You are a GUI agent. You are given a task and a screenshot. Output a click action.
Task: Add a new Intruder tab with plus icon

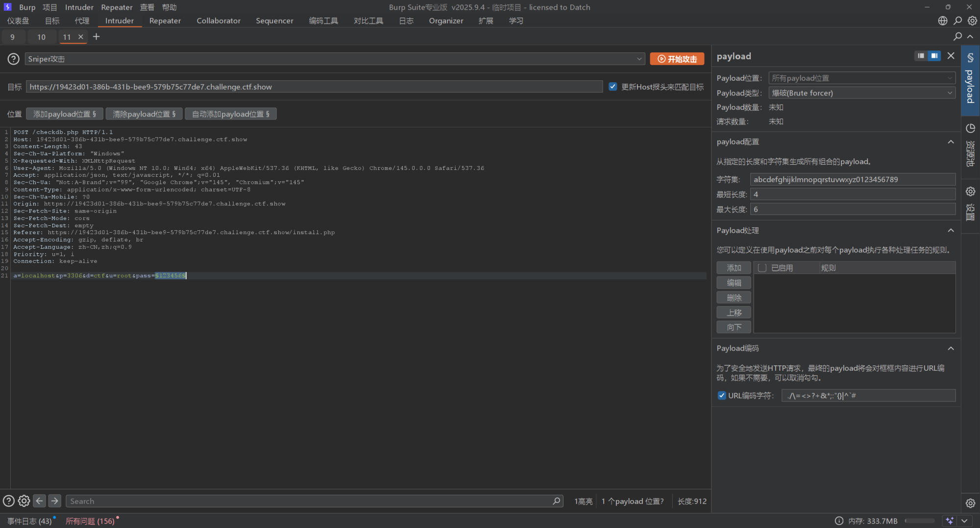(97, 37)
